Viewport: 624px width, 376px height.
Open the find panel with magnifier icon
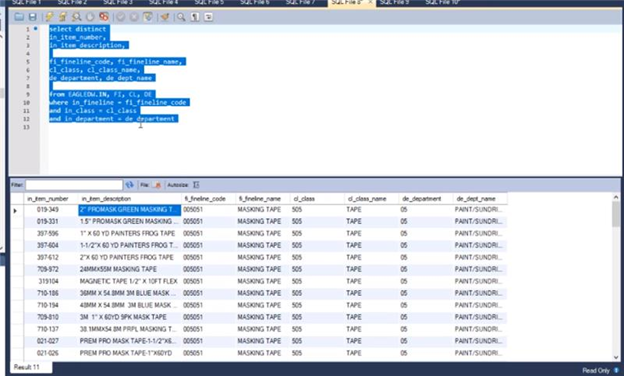[181, 17]
